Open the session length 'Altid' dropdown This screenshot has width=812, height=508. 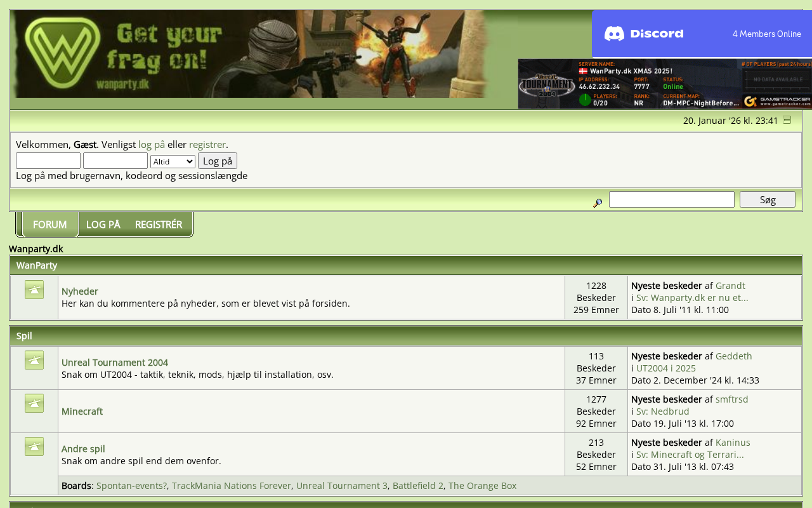click(173, 162)
